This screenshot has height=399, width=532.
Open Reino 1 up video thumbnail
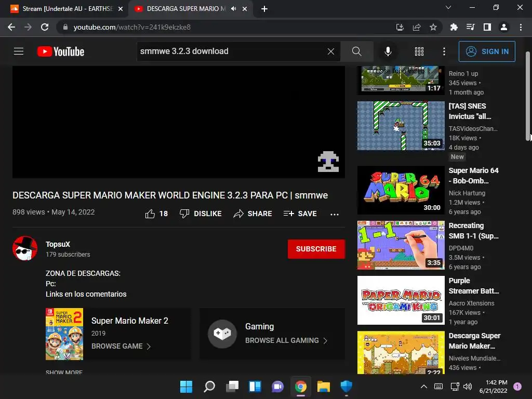tap(401, 81)
